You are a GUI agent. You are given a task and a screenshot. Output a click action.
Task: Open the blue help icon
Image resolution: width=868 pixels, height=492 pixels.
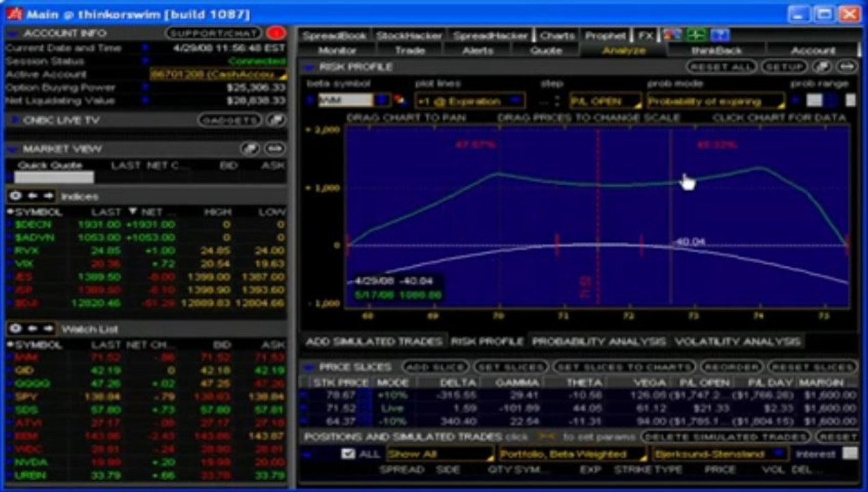pos(720,35)
